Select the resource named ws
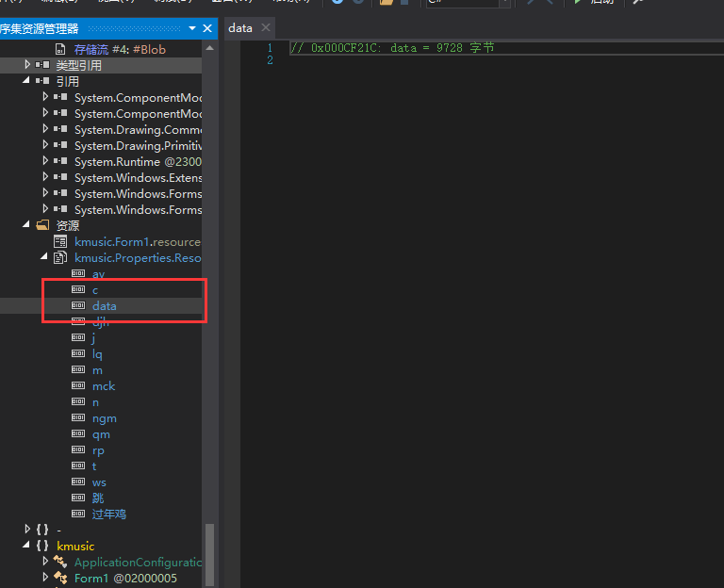This screenshot has height=588, width=724. click(99, 482)
